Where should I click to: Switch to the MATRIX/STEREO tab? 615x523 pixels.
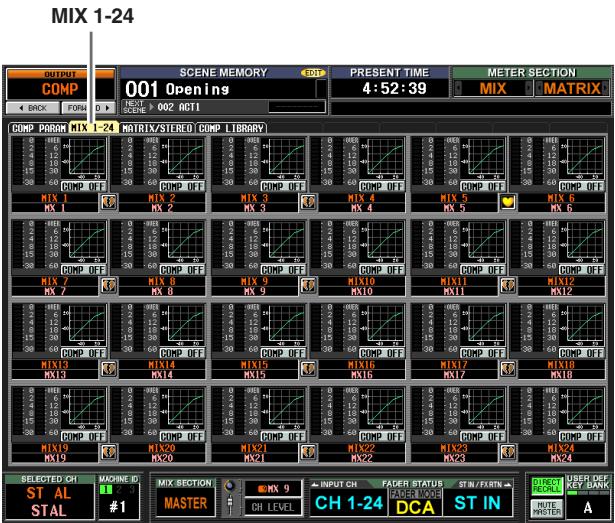click(x=157, y=128)
